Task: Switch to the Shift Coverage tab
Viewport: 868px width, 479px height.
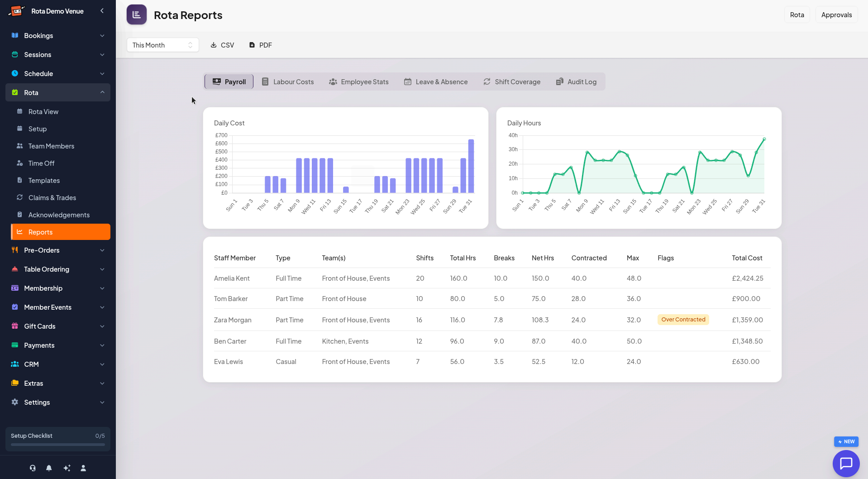Action: click(x=512, y=82)
